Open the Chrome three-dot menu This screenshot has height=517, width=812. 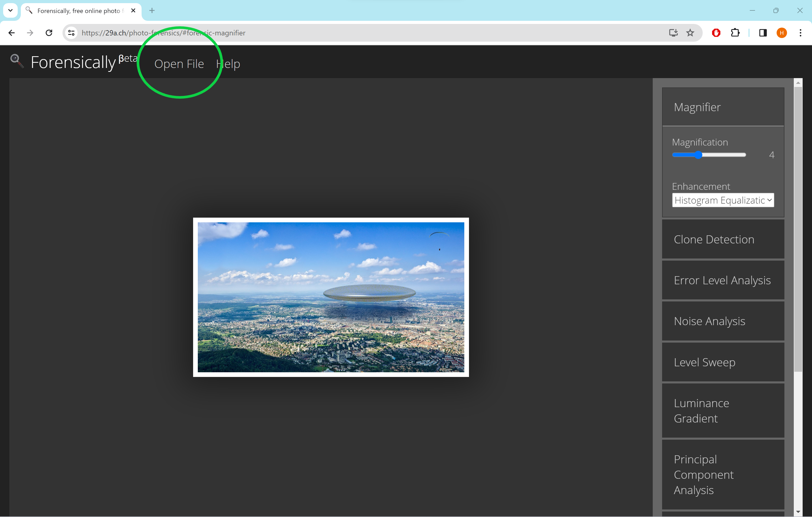[x=800, y=33]
